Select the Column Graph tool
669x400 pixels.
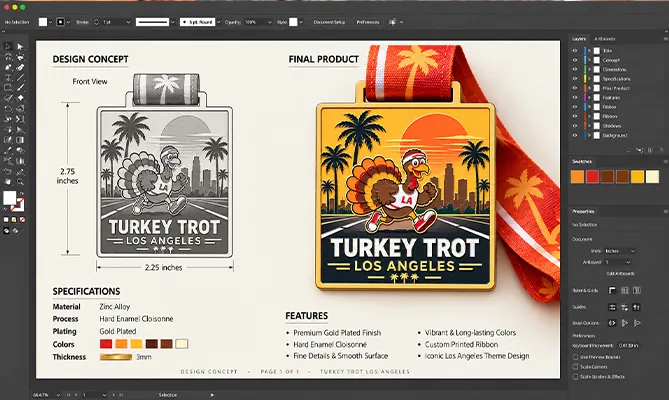20,161
